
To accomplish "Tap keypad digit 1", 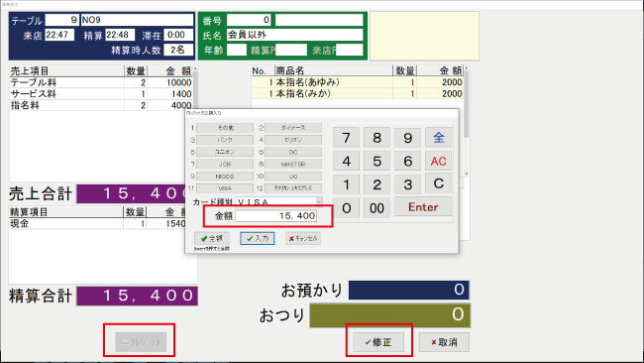I will tap(346, 184).
